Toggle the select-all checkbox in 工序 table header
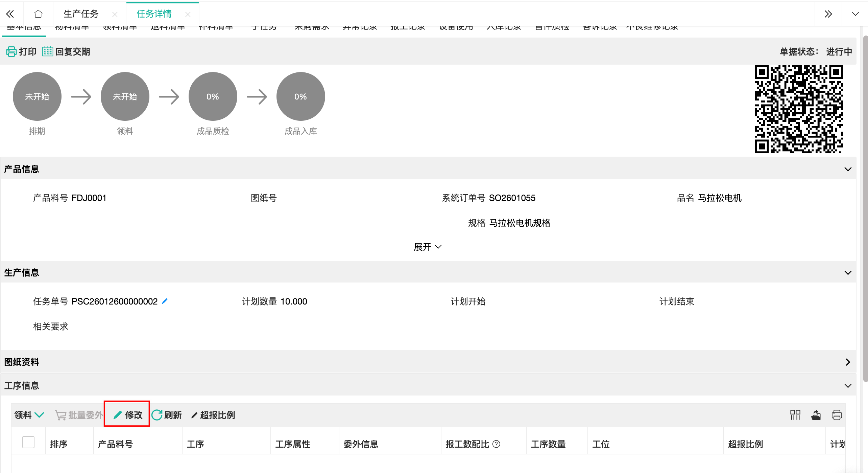868x473 pixels. (x=28, y=442)
